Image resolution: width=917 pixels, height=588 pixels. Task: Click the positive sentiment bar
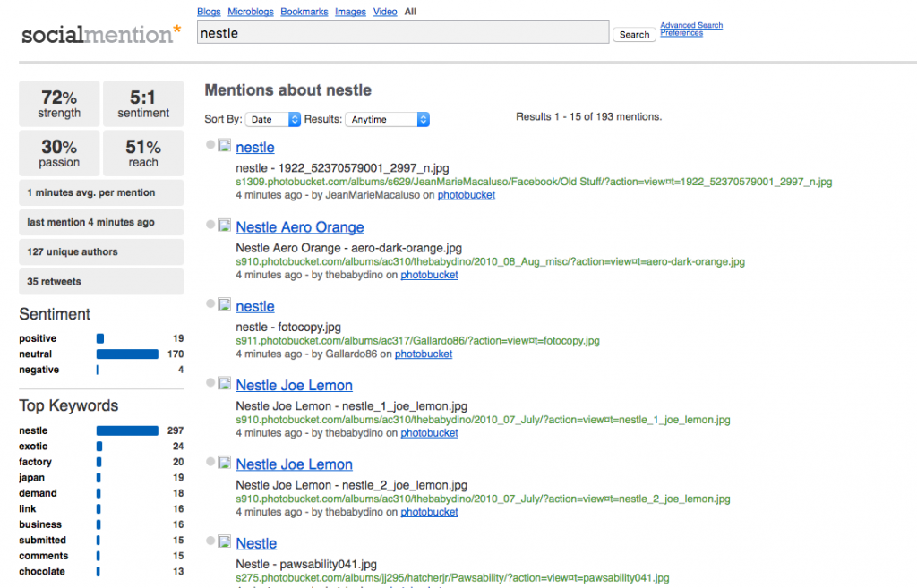[100, 338]
